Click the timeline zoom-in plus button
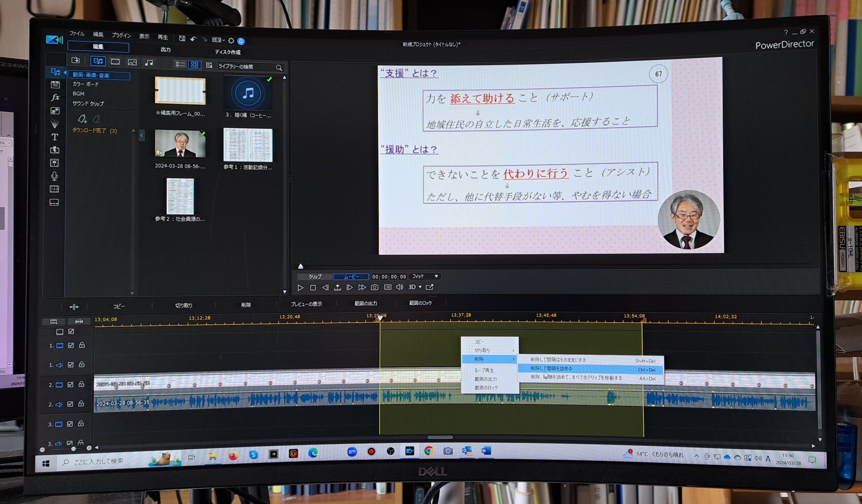Image resolution: width=862 pixels, height=504 pixels. pyautogui.click(x=89, y=448)
